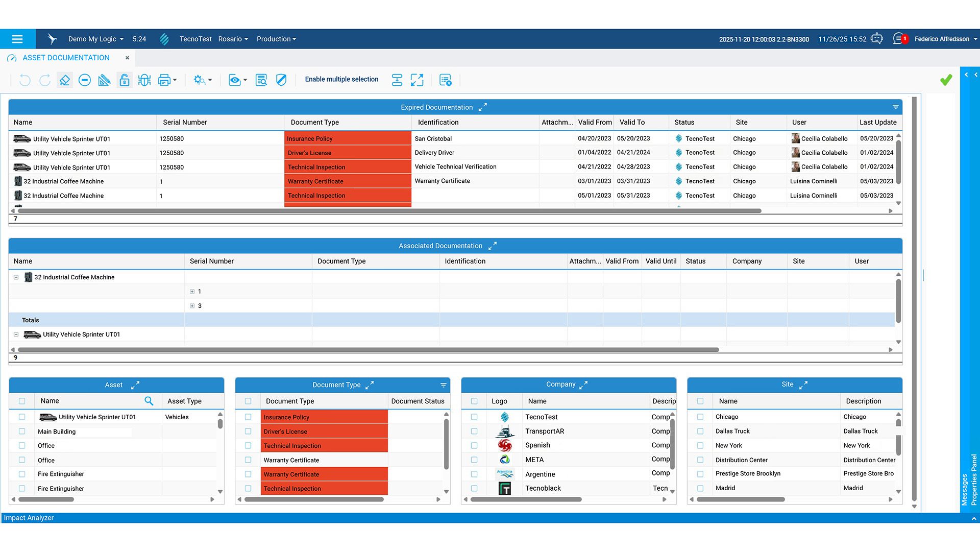
Task: Click the ruler and pencil design icon
Action: click(x=104, y=80)
